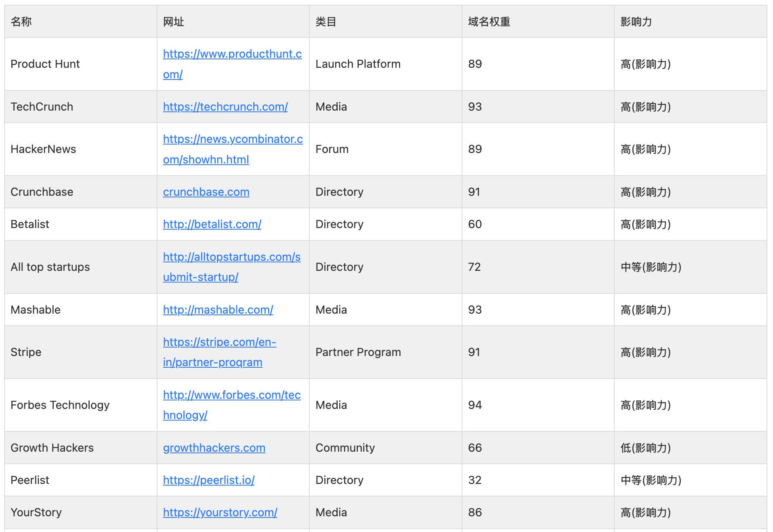Click Growth Hackers' 低(影响力) cell
This screenshot has height=532, width=773.
(x=691, y=448)
